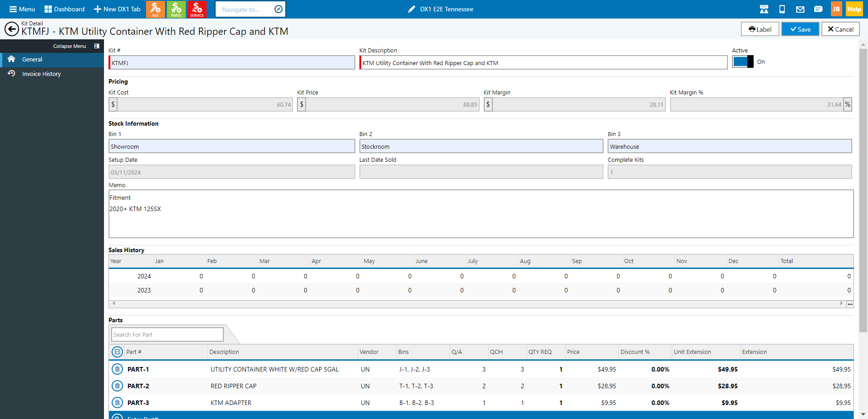Image resolution: width=868 pixels, height=419 pixels.
Task: Collapse the side menu
Action: (x=76, y=46)
